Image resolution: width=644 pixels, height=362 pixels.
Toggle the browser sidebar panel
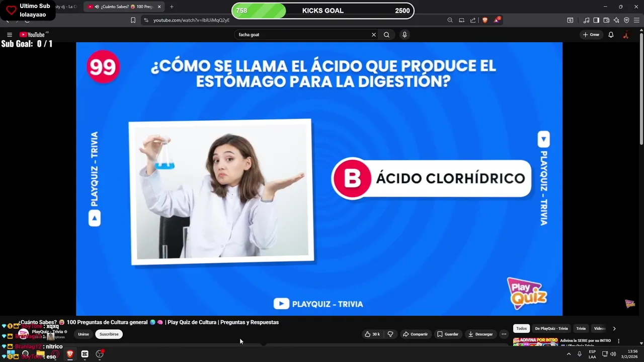[x=596, y=20]
